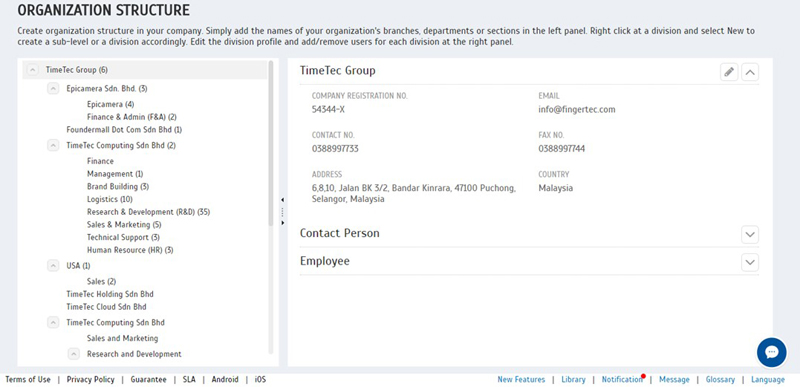800x387 pixels.
Task: Open Android app link
Action: pyautogui.click(x=225, y=379)
